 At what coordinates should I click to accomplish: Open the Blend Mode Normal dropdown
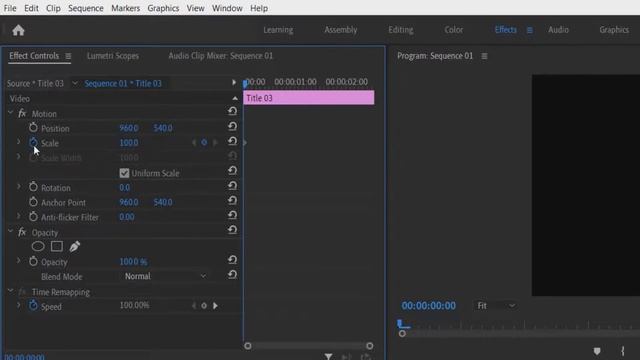click(165, 276)
